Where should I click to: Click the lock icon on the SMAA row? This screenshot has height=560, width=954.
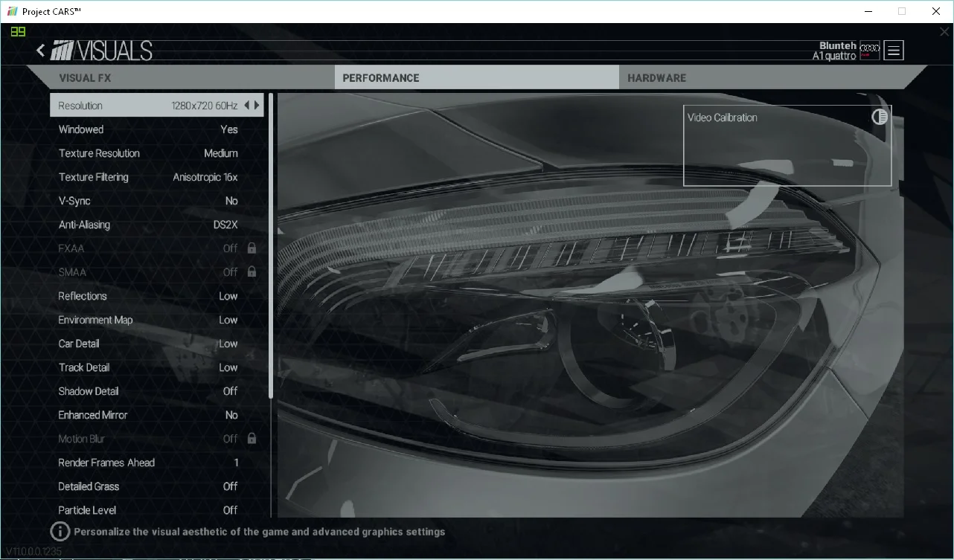252,272
